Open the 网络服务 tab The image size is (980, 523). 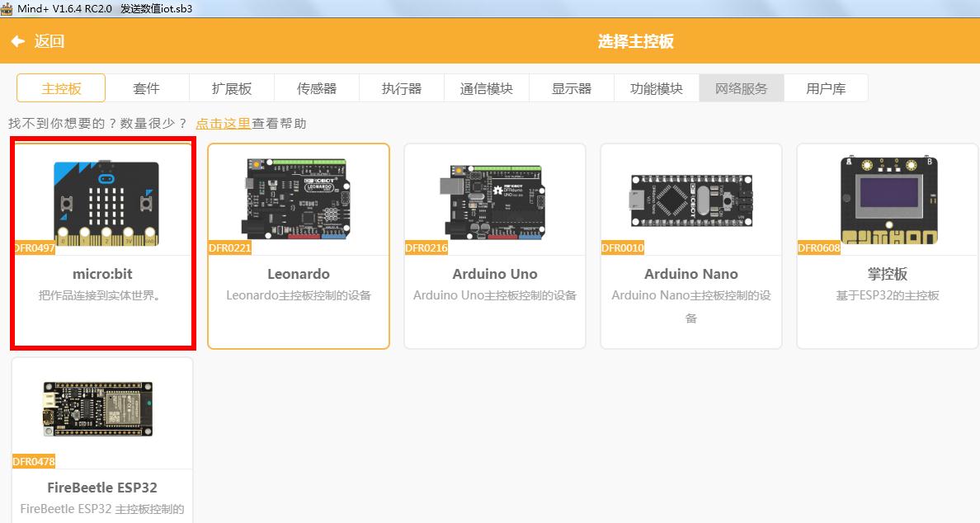[x=742, y=88]
